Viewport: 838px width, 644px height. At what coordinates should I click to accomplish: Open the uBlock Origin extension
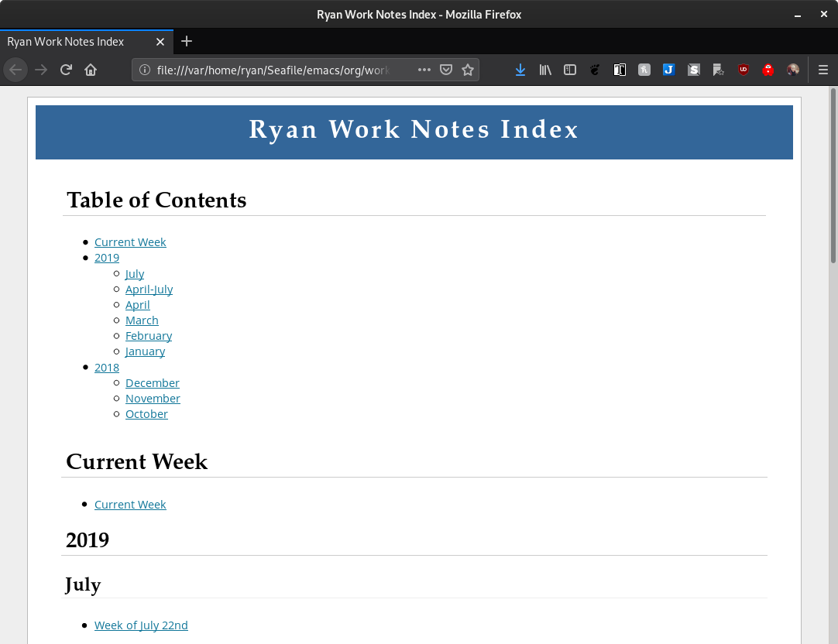pyautogui.click(x=744, y=70)
